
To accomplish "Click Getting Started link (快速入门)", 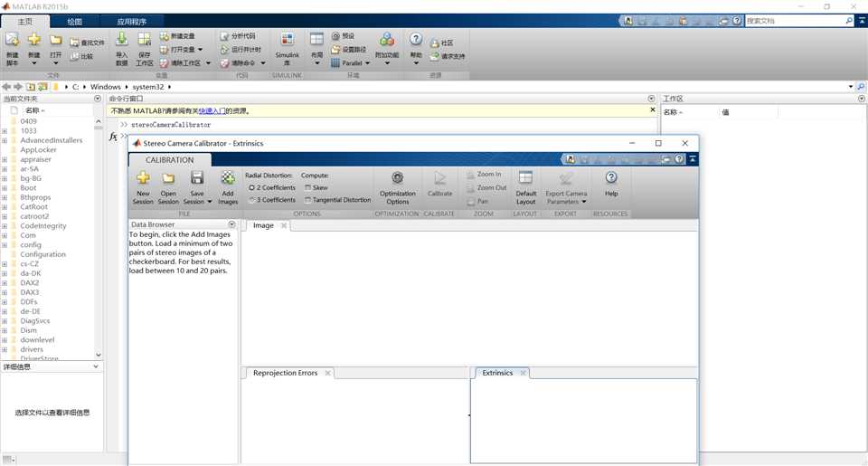I will click(212, 111).
